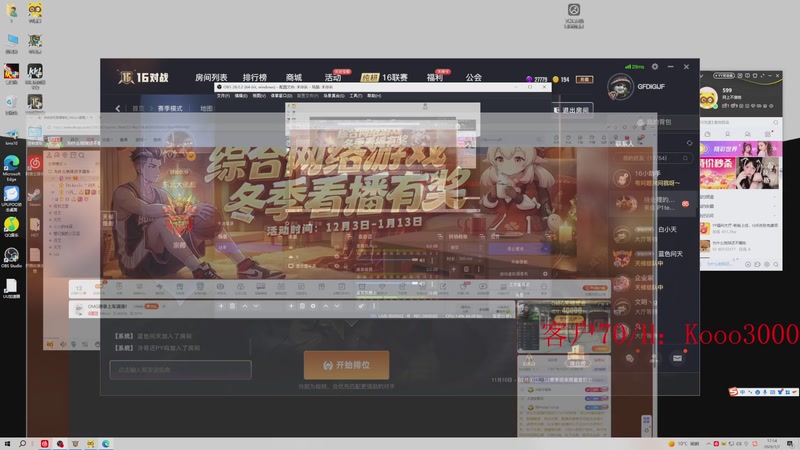Go back with the left chevron arrow
This screenshot has width=800, height=450.
coord(118,108)
